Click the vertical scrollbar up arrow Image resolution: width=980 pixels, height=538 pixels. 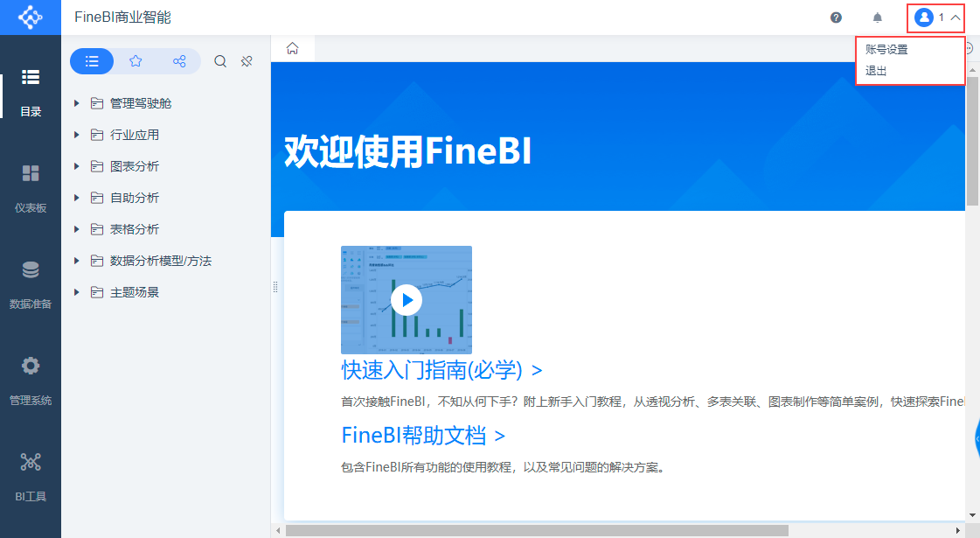point(972,71)
